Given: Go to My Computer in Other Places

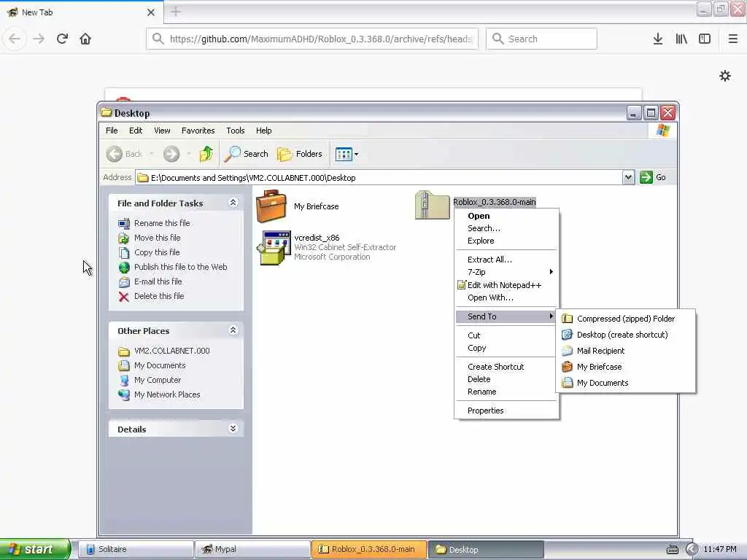Looking at the screenshot, I should (x=158, y=380).
